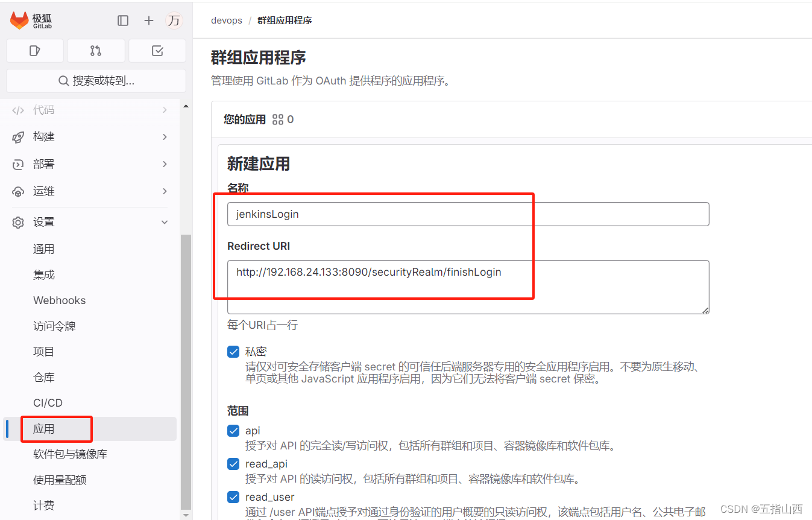Click the Deploy section icon
812x520 pixels.
18,164
